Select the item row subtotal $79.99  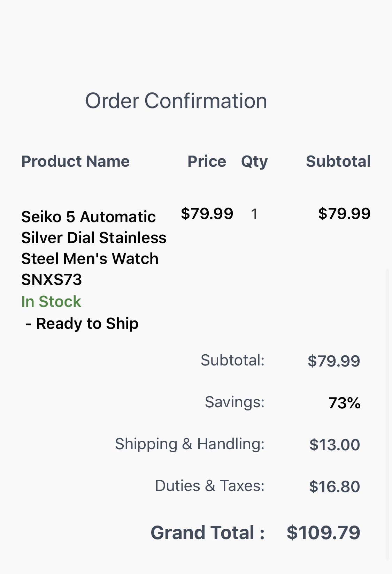point(344,213)
